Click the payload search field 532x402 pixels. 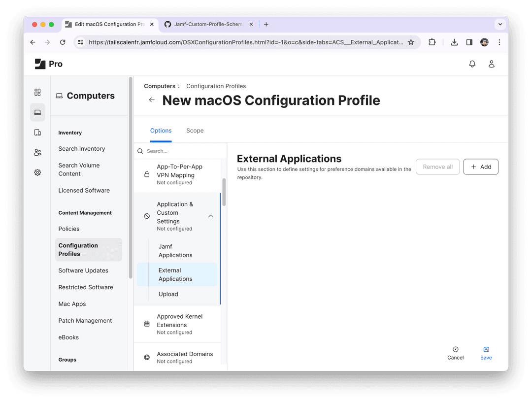(180, 151)
